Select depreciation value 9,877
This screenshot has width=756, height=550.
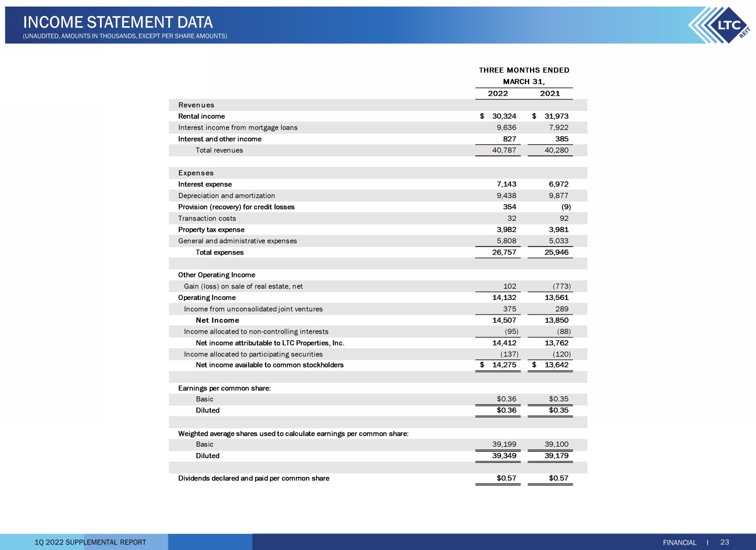click(558, 196)
